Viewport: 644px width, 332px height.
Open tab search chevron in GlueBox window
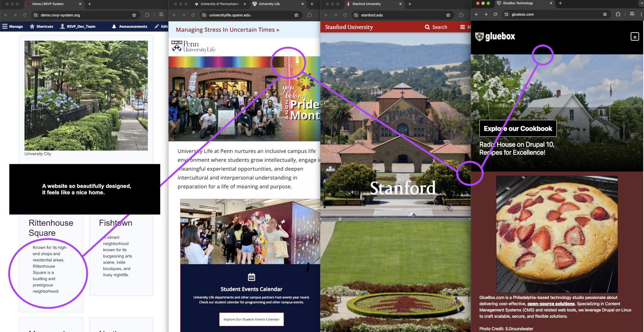tap(641, 3)
